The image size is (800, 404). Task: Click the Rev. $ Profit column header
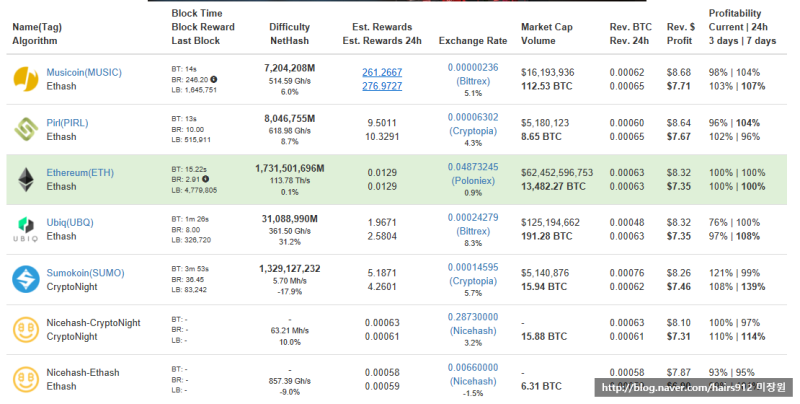pyautogui.click(x=681, y=34)
